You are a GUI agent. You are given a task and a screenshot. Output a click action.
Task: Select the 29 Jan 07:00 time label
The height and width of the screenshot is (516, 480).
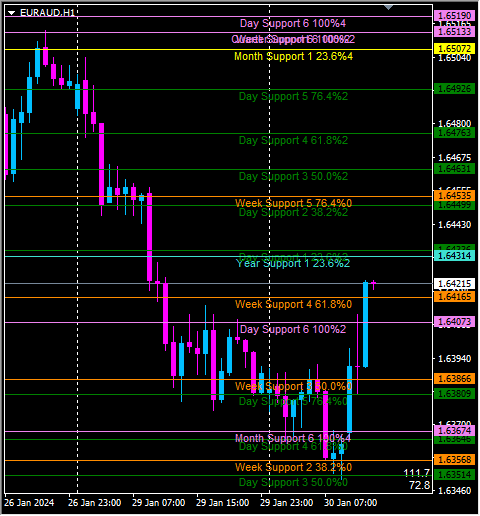tap(159, 503)
